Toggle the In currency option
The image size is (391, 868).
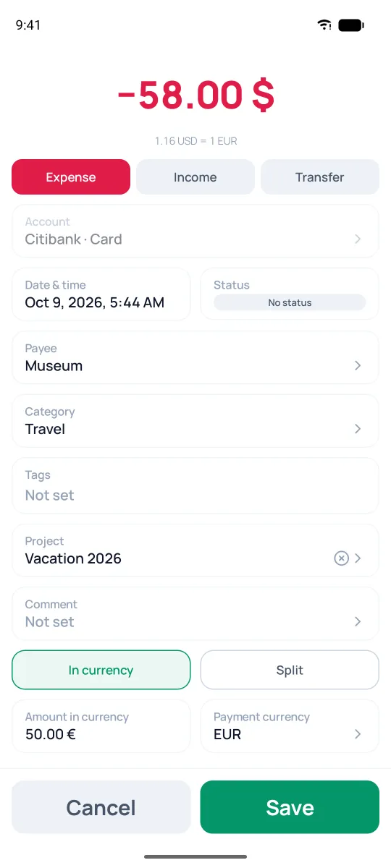[x=101, y=670]
